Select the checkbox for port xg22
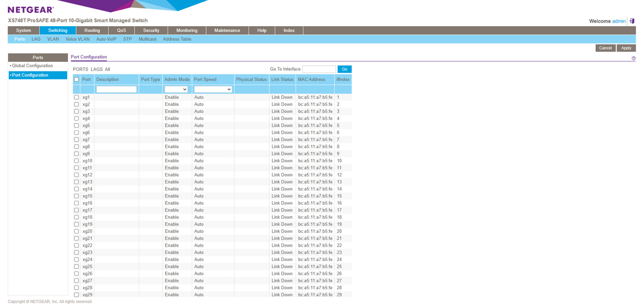The image size is (644, 305). coord(76,245)
